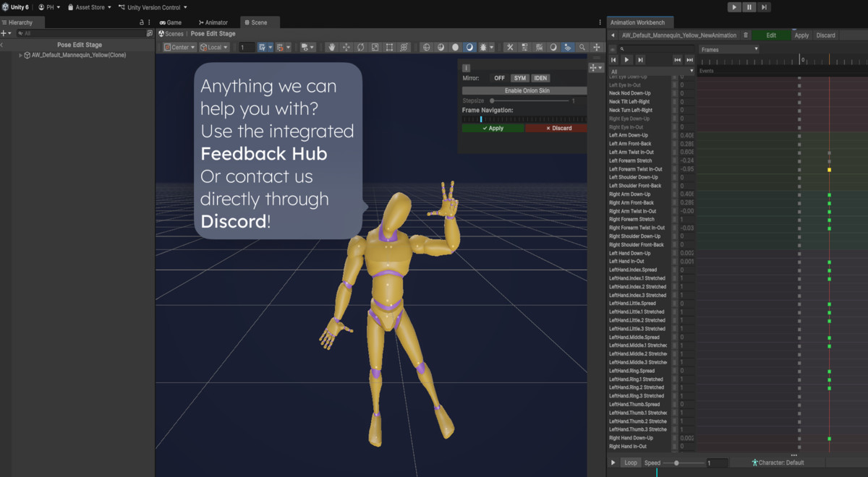Viewport: 868px width, 477px height.
Task: Open the Center pivot dropdown
Action: click(x=179, y=47)
